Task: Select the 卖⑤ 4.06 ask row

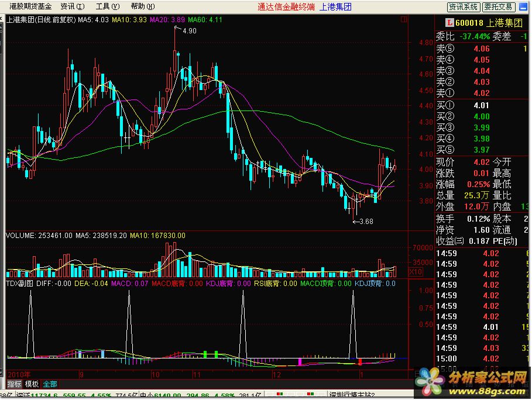Action: [x=482, y=49]
